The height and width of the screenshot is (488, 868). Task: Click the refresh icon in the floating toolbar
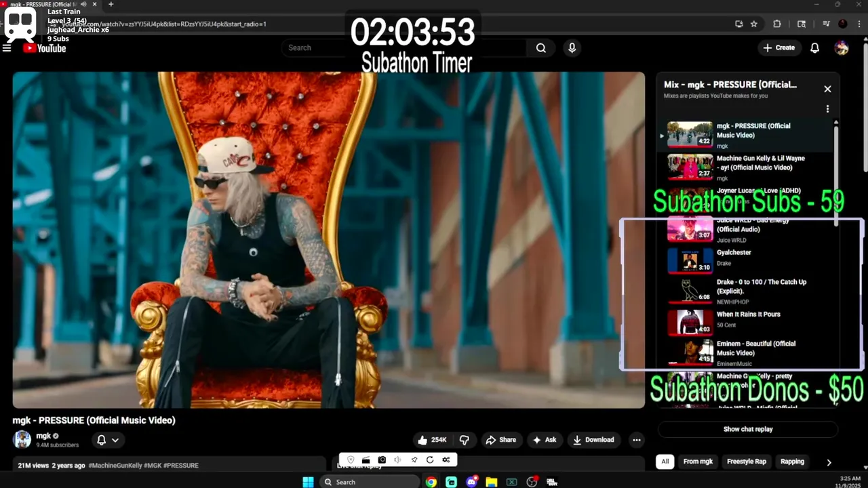(x=430, y=460)
